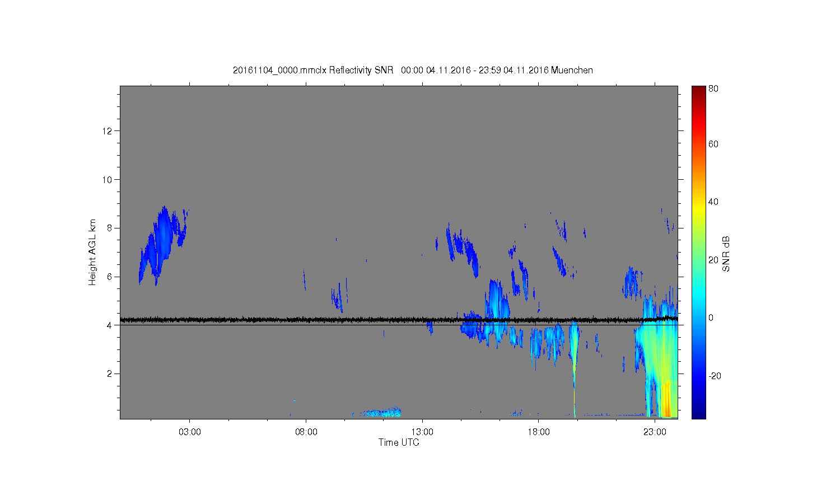Click the 13:00 time axis tick label
The image size is (840, 504).
[422, 432]
